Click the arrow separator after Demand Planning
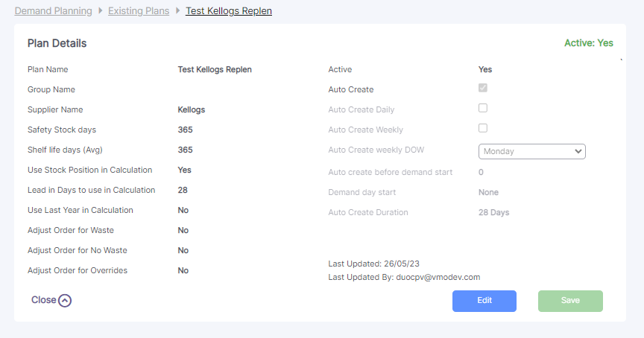The height and width of the screenshot is (338, 644). [100, 11]
